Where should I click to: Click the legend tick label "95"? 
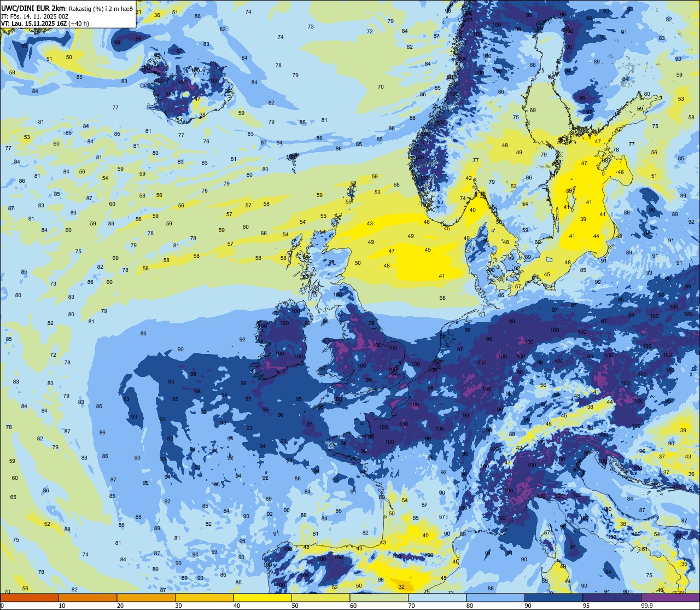click(586, 606)
